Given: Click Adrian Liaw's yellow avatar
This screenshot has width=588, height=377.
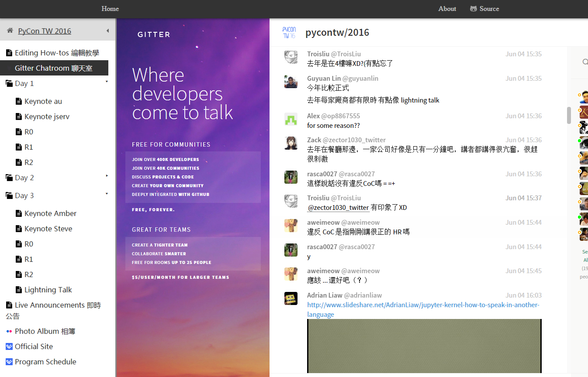Looking at the screenshot, I should (x=291, y=298).
